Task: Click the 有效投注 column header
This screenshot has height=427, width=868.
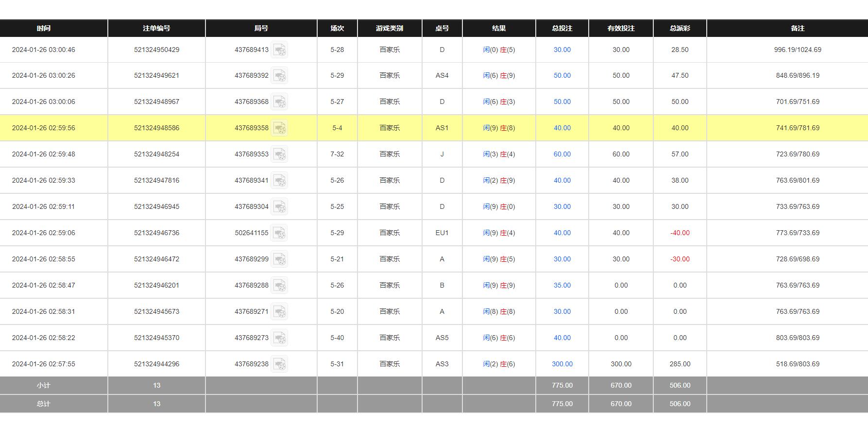Action: (x=621, y=28)
